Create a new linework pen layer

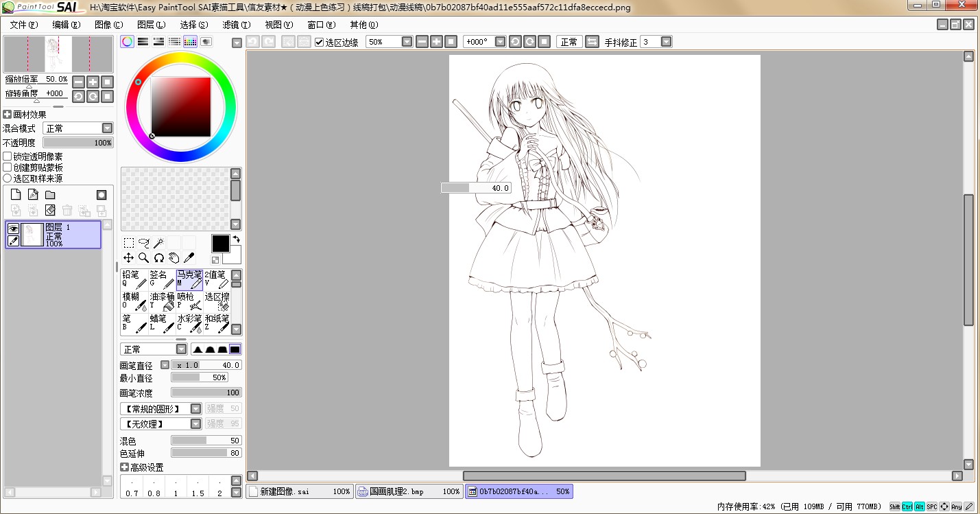tap(33, 195)
